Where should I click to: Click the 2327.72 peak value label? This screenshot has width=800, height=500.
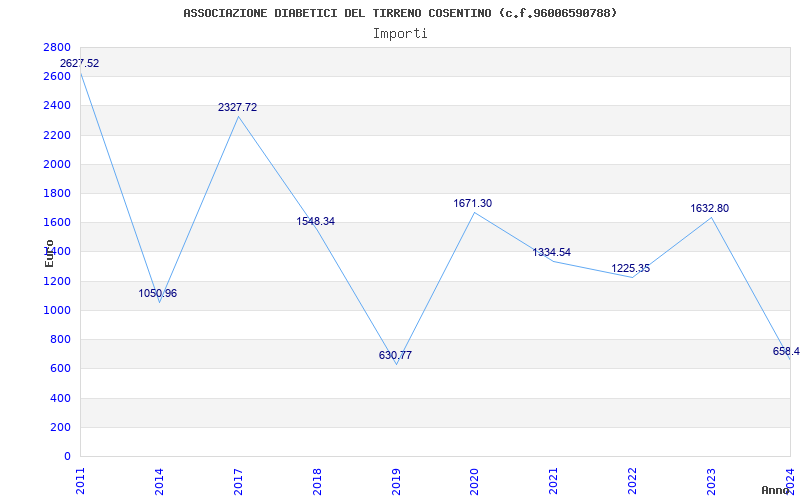point(237,107)
